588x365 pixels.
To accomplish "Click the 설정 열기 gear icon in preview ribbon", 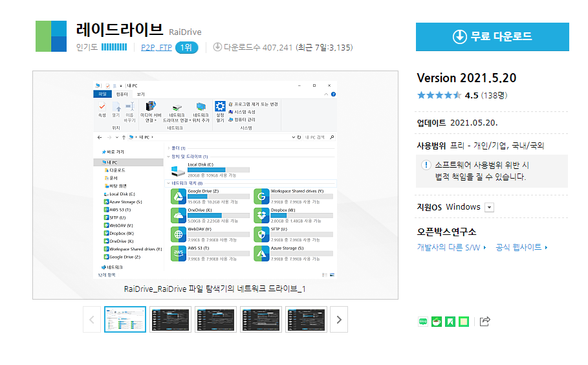I will pos(220,106).
